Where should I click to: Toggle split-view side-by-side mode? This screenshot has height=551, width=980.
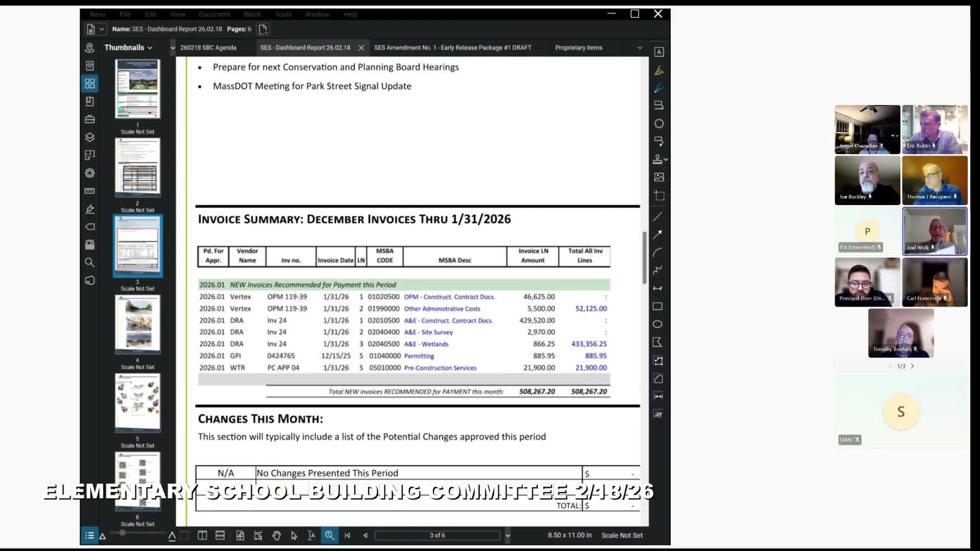(x=202, y=535)
